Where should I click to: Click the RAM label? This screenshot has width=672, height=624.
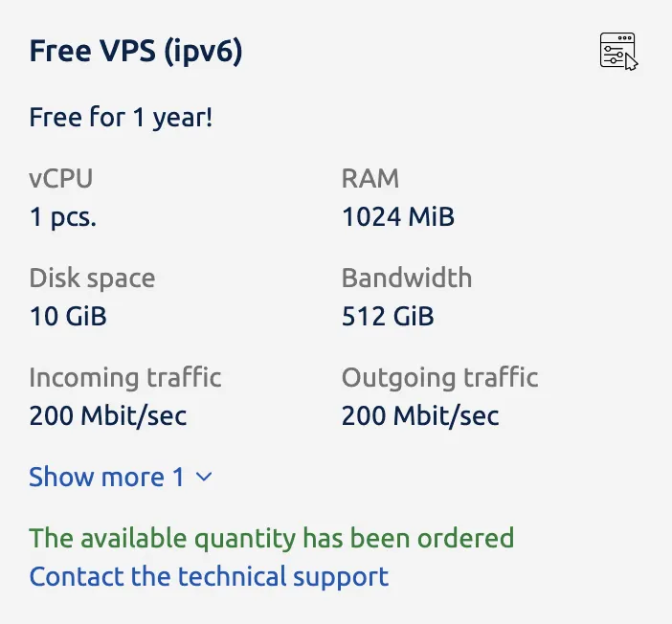pyautogui.click(x=370, y=178)
